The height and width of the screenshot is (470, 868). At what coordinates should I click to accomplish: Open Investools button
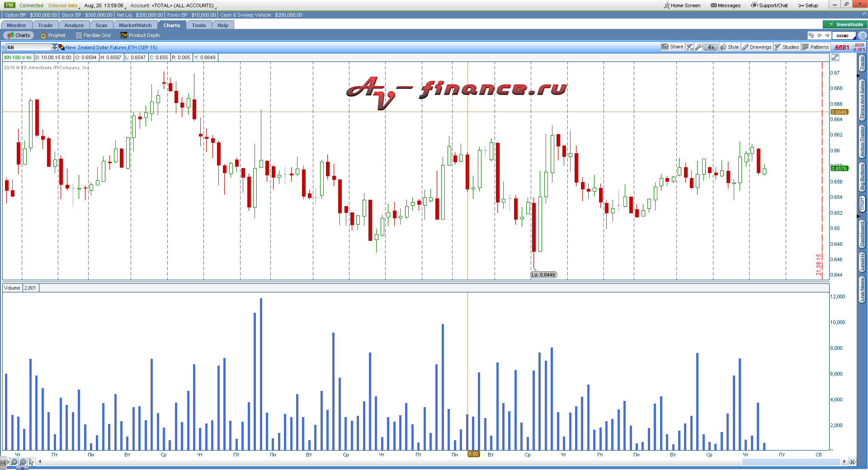[844, 24]
